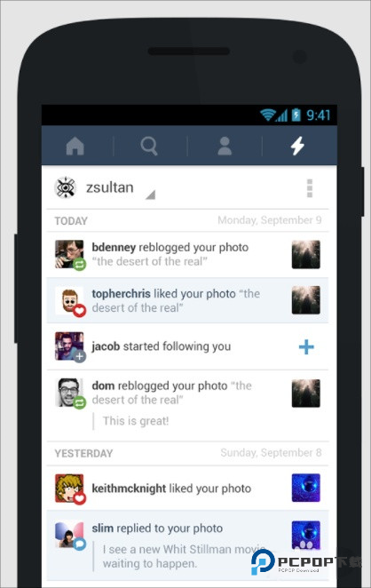
Task: Open photo thumbnail beside topherchris's like
Action: pyautogui.click(x=306, y=300)
